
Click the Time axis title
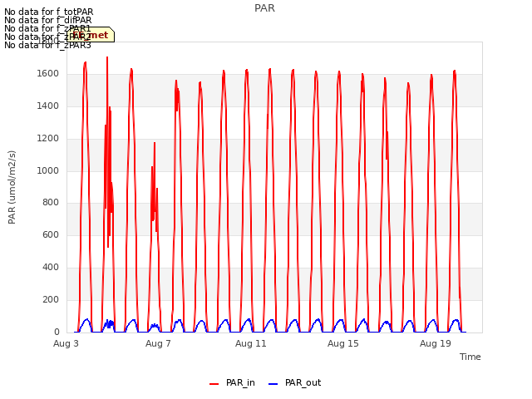point(470,357)
